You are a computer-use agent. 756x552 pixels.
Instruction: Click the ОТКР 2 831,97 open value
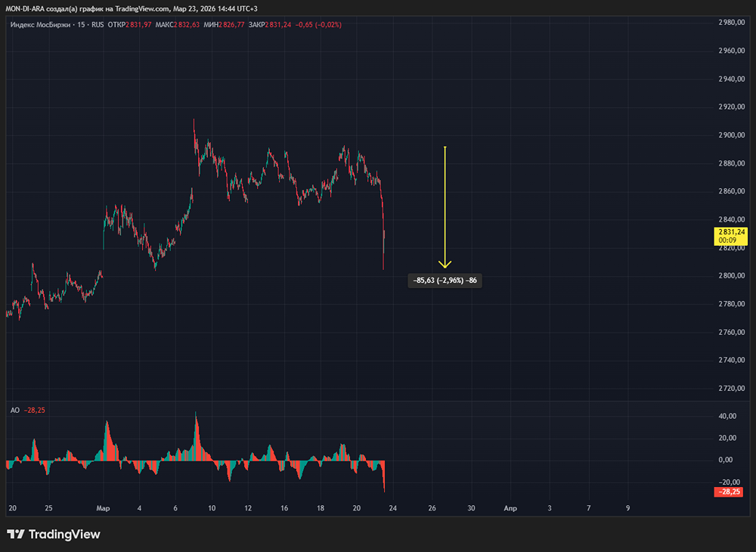(x=130, y=25)
